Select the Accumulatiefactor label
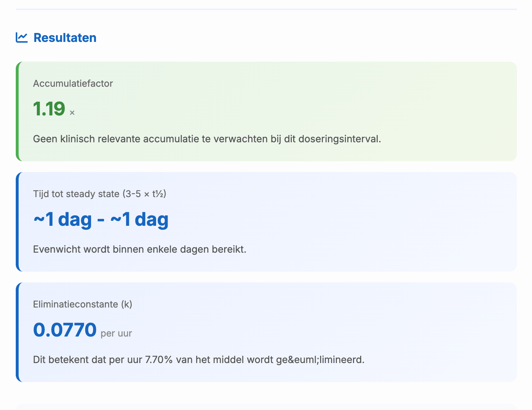This screenshot has width=532, height=410. coord(73,84)
